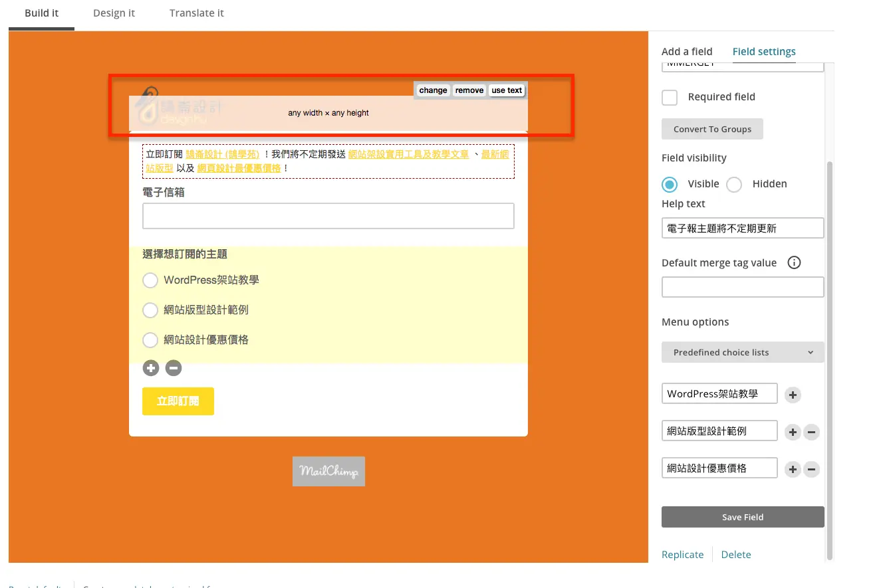Open the 網站架設實用工具及教學文章 link

pyautogui.click(x=408, y=154)
